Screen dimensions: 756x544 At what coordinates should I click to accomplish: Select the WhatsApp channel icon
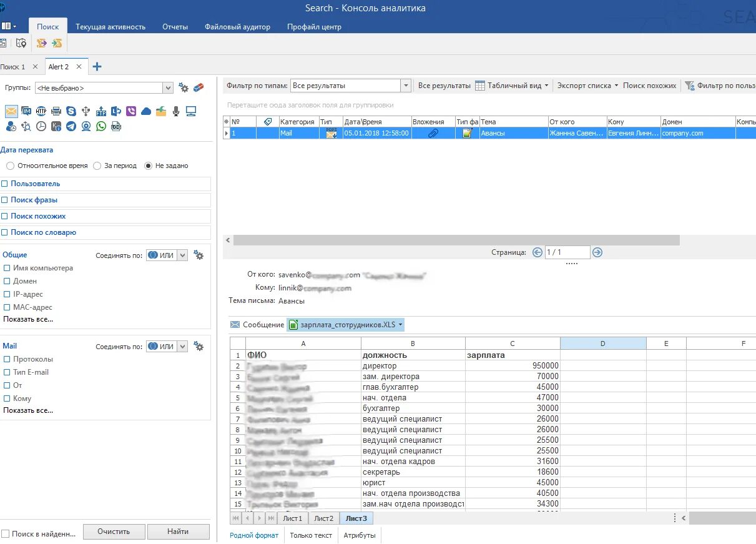101,126
